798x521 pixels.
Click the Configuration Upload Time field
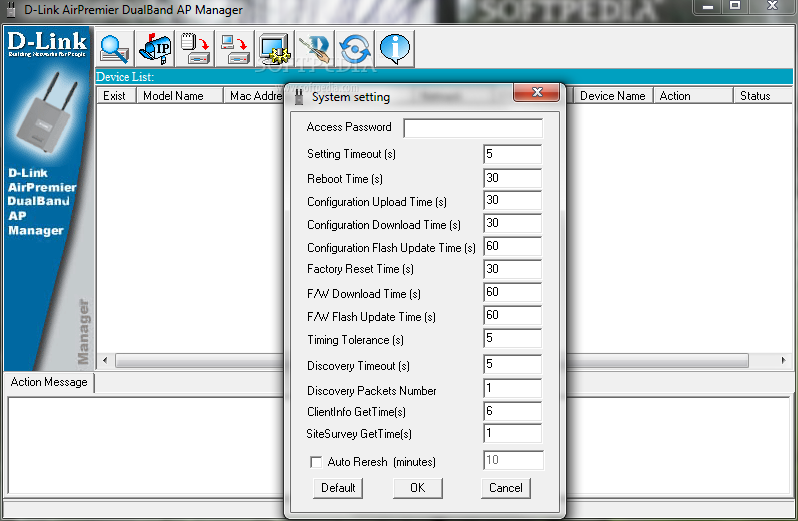coord(512,200)
